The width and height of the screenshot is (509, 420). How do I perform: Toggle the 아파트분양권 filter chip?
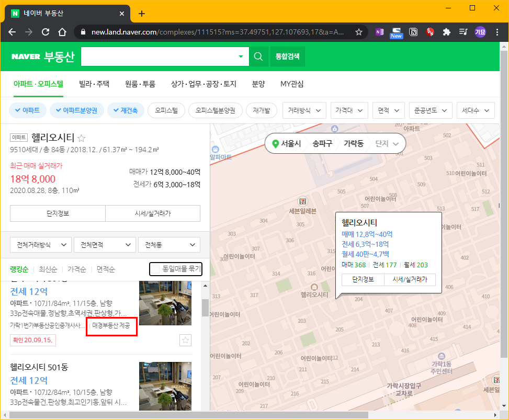[x=76, y=110]
